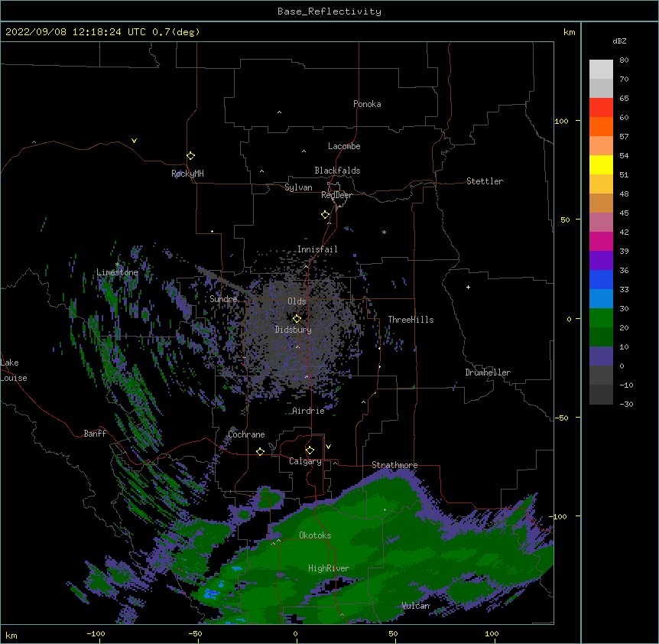Click the white asterisk marker east of Innisfail

384,232
